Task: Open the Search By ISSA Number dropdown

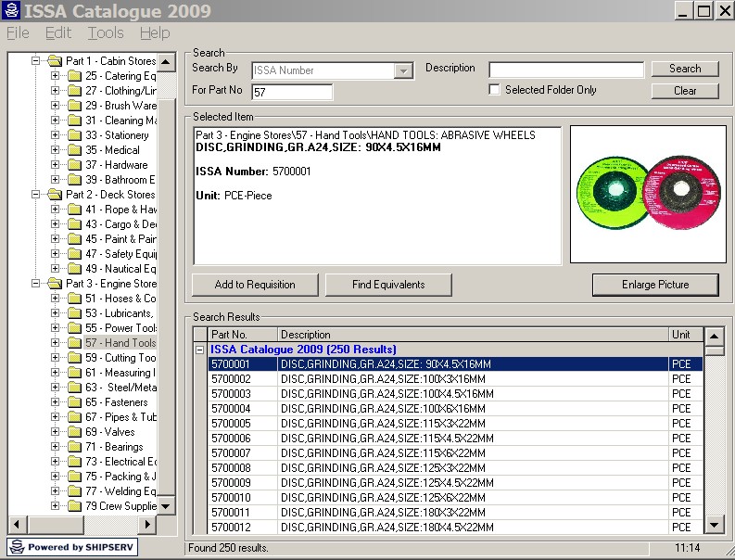Action: pos(402,70)
